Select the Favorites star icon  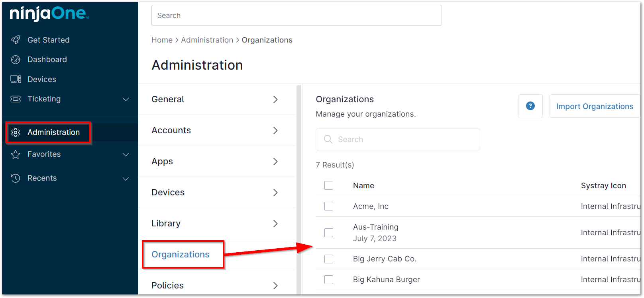click(x=15, y=154)
